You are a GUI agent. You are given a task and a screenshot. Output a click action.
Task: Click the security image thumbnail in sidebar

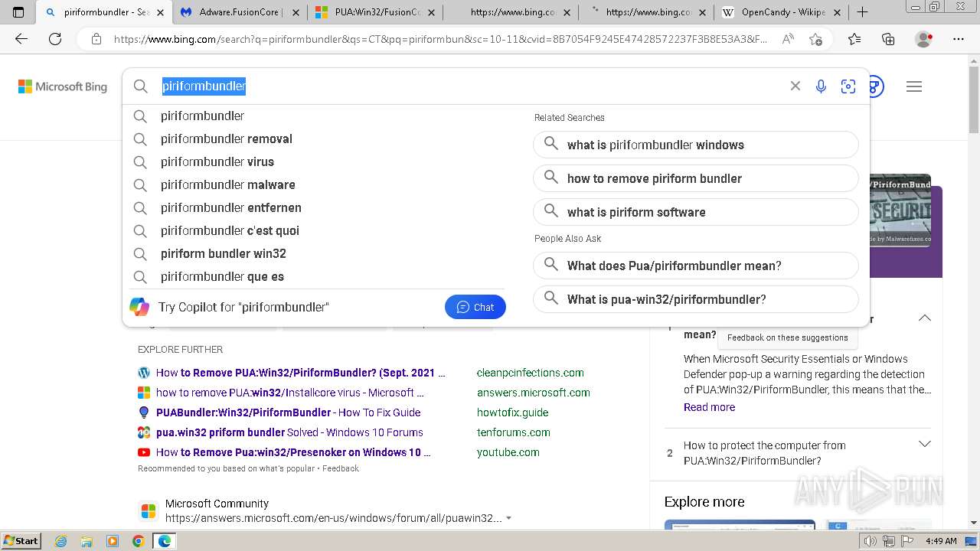point(900,212)
